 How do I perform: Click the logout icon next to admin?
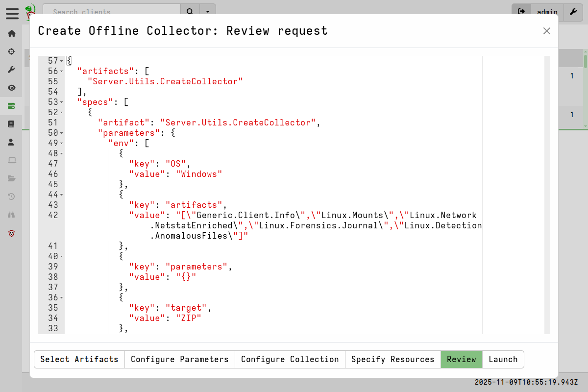pyautogui.click(x=521, y=11)
